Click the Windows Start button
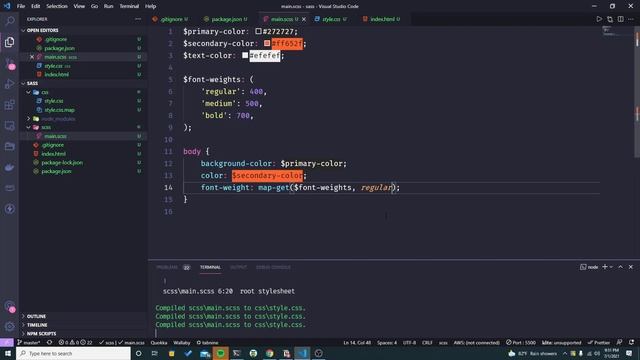Image resolution: width=640 pixels, height=360 pixels. 8,353
